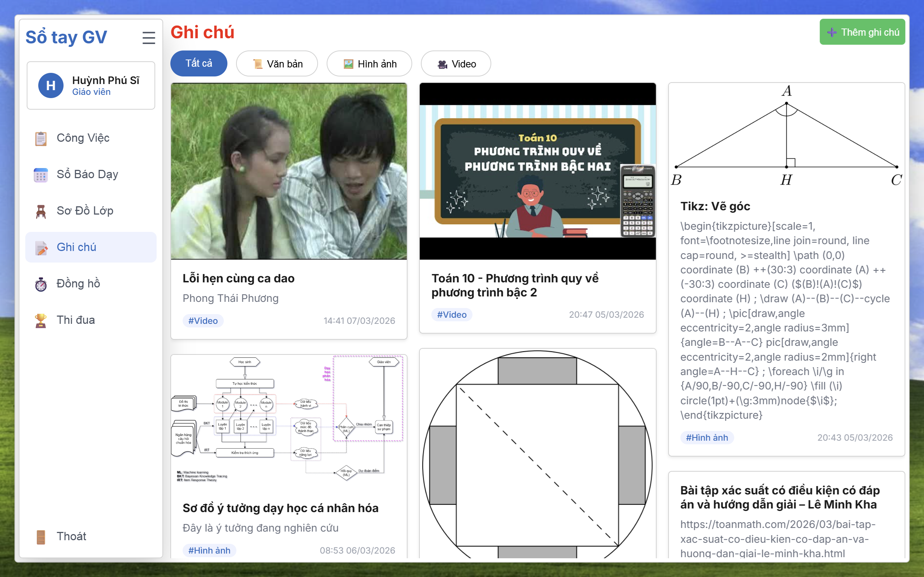
Task: Click the Thoát door icon to exit
Action: (x=41, y=537)
